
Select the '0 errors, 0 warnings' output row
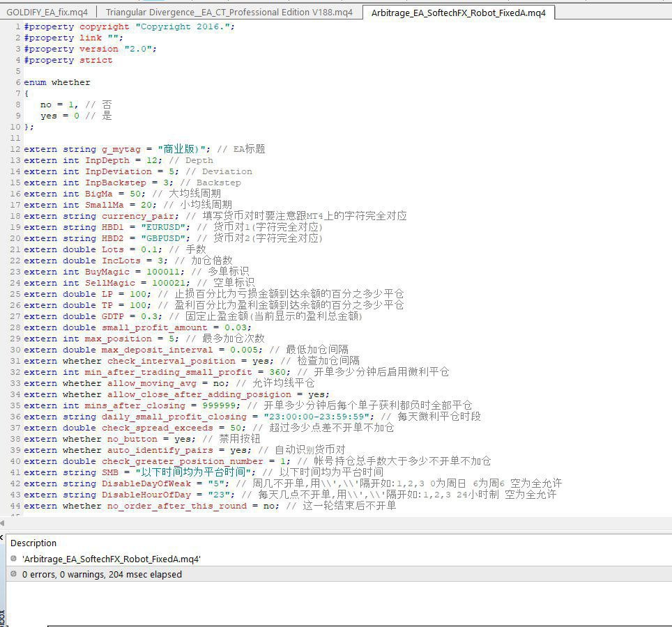click(x=102, y=575)
